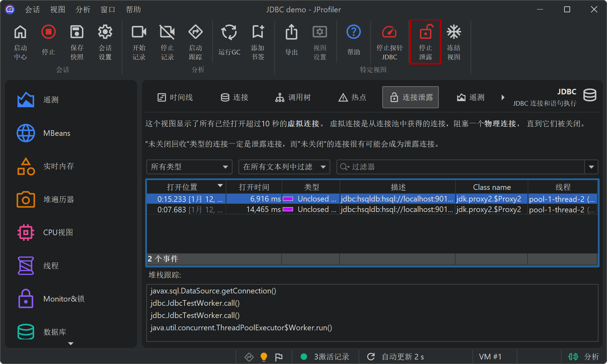Open the blue Help (帮助) question icon
Screen dimensions: 607x364
point(354,33)
